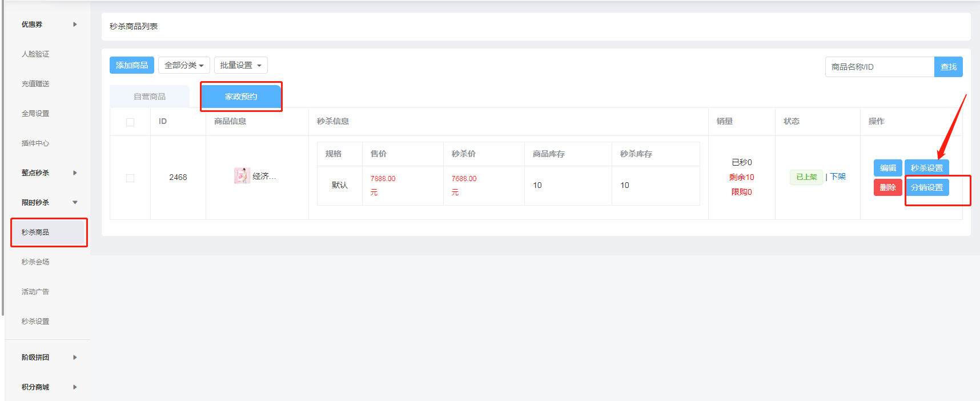
Task: Switch to the 自营商品 tab
Action: click(150, 97)
